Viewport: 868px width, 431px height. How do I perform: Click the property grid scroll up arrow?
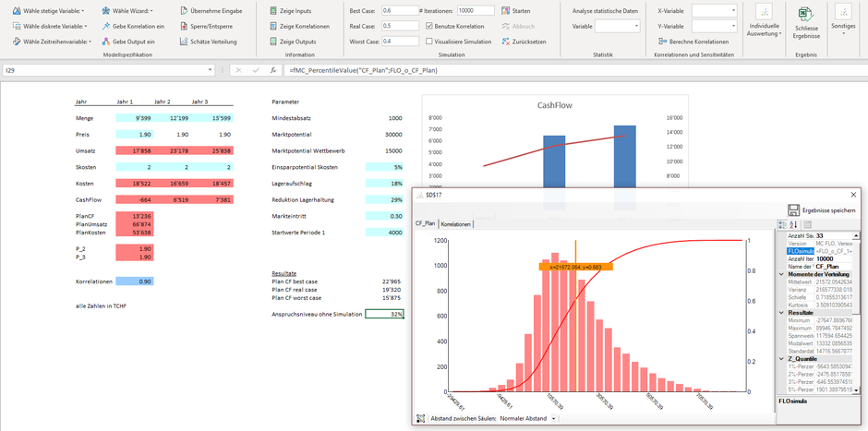coord(857,235)
